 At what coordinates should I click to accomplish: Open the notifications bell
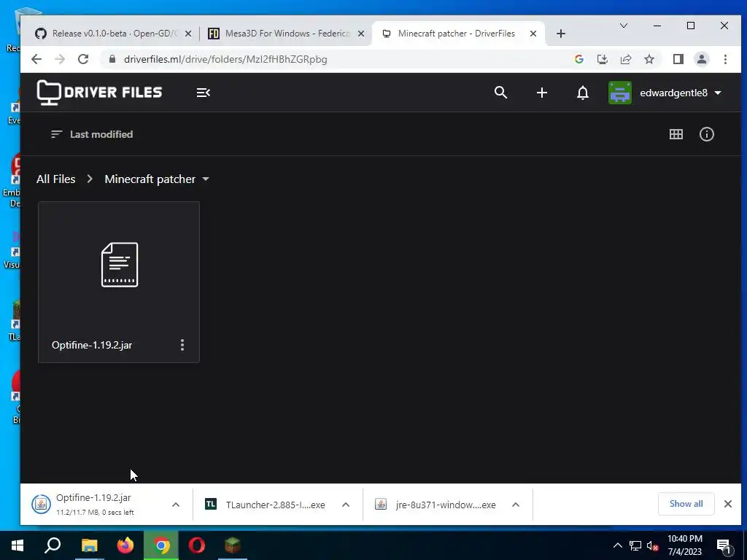pyautogui.click(x=583, y=93)
